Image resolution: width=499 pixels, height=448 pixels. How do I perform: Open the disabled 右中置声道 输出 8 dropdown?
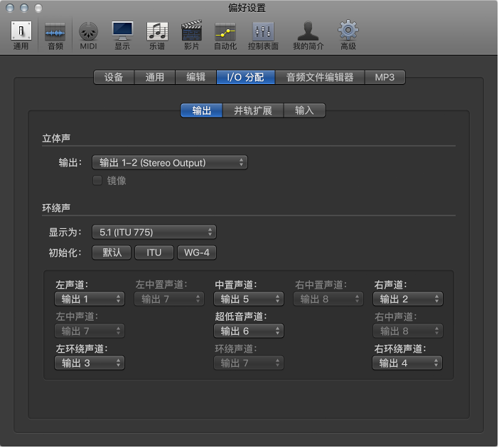[x=328, y=299]
